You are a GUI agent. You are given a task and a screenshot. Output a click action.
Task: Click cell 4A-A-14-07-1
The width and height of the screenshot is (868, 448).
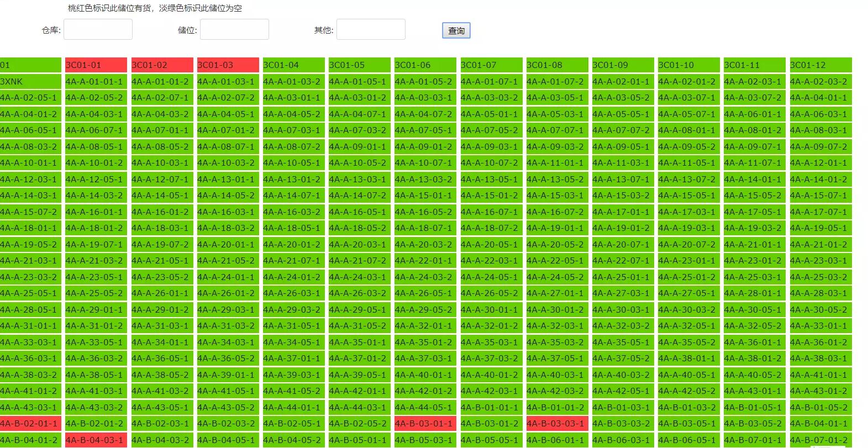click(x=294, y=196)
